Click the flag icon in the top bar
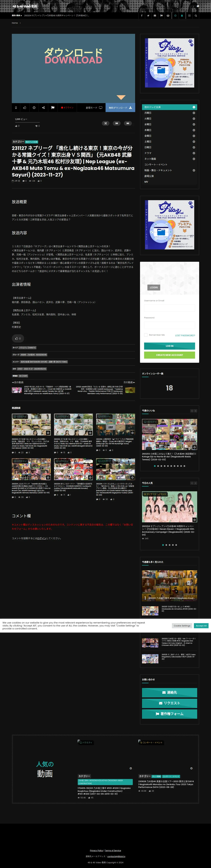Image resolution: width=211 pixels, height=868 pixels. (x=161, y=15)
